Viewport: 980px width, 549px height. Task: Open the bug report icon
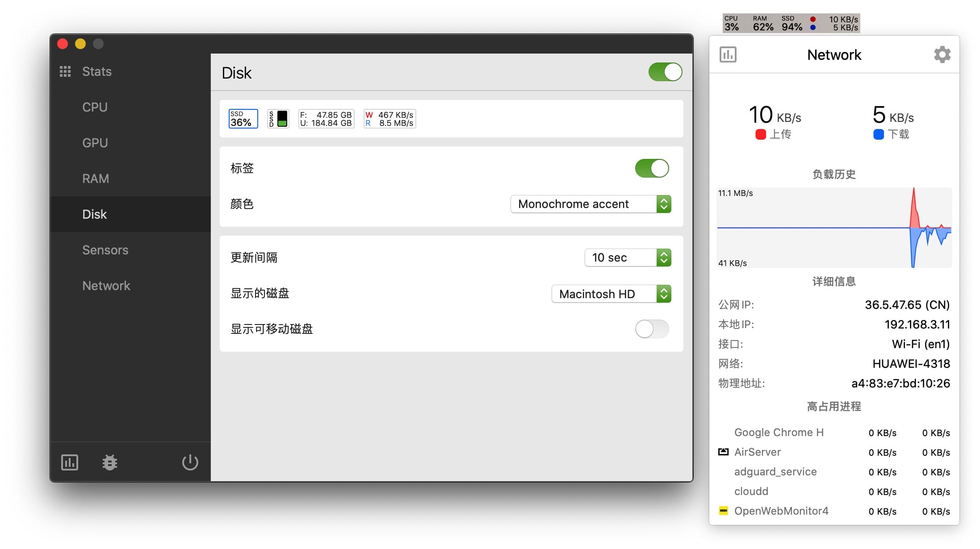(109, 462)
